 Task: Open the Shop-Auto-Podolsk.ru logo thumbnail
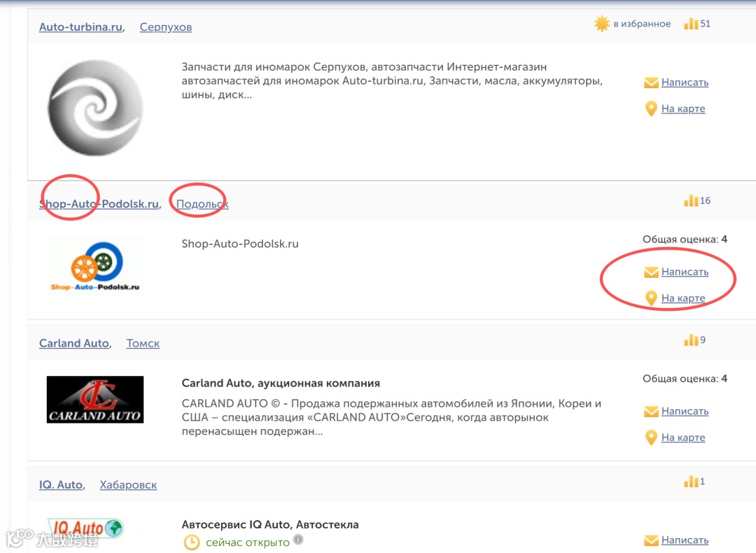[x=95, y=266]
